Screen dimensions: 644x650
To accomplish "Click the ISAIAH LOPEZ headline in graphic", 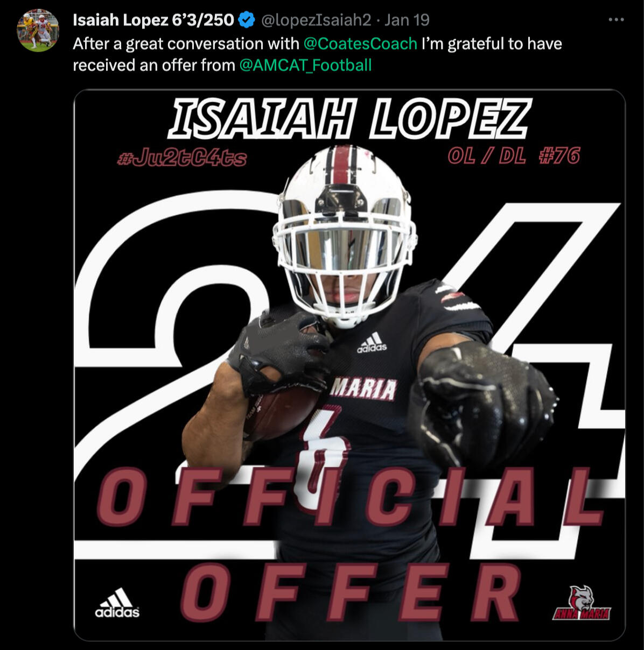I will click(350, 118).
